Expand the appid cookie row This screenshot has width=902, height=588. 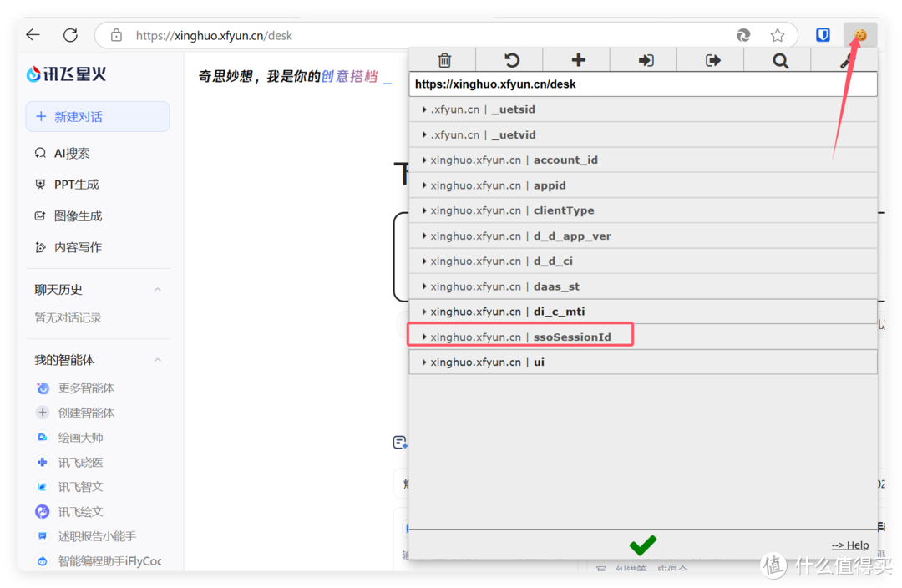(x=642, y=185)
